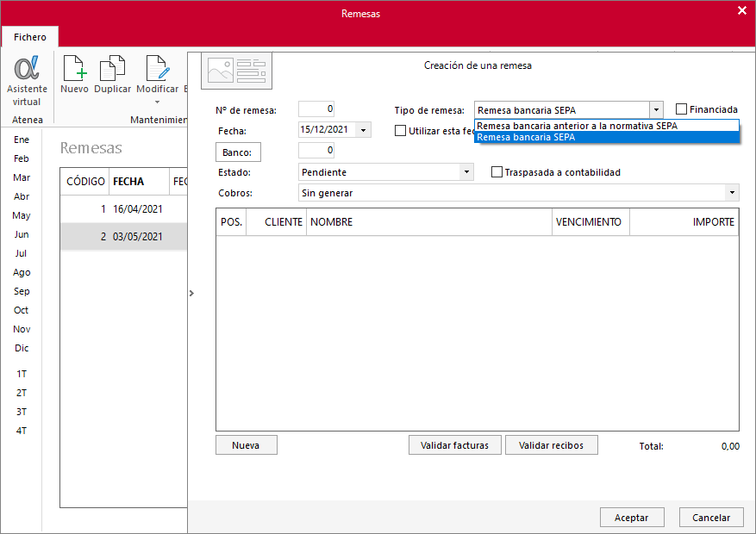Filter by fourth quarter 4T
This screenshot has height=534, width=756.
(x=22, y=431)
